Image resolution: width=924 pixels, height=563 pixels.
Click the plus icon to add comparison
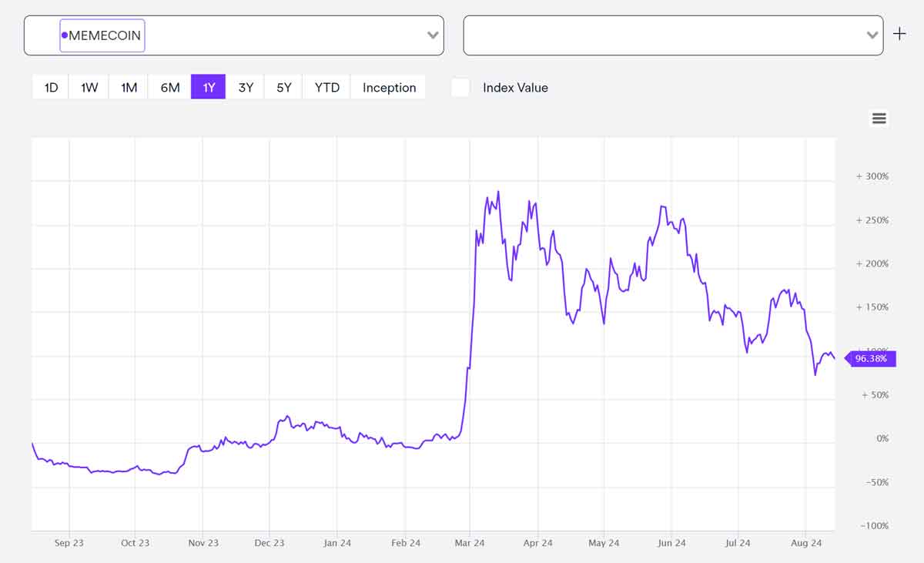(899, 34)
